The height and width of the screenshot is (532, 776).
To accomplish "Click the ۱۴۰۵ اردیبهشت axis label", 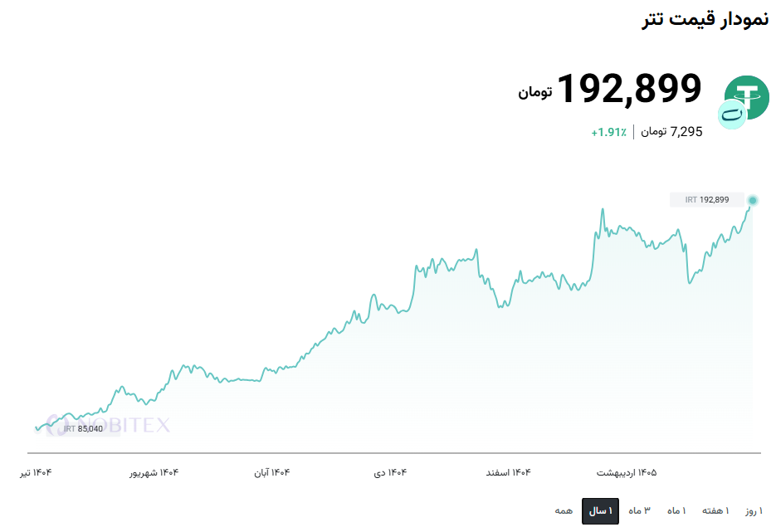I will click(627, 472).
